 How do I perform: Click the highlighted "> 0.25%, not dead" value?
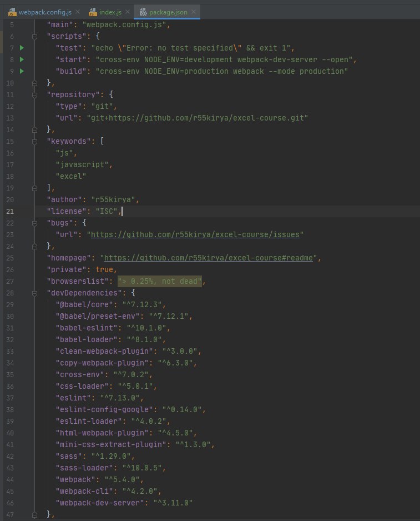pos(160,282)
